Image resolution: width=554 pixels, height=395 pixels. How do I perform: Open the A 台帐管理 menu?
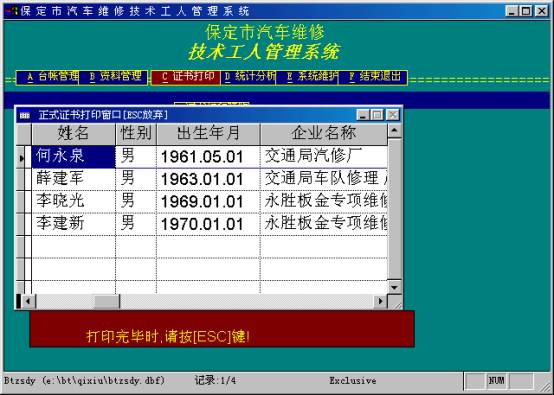pos(48,77)
